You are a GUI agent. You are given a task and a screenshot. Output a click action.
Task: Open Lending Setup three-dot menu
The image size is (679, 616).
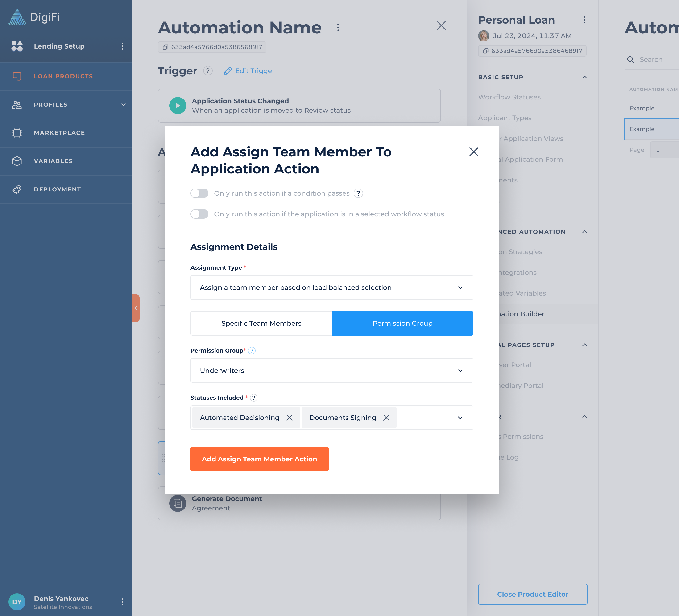[122, 46]
